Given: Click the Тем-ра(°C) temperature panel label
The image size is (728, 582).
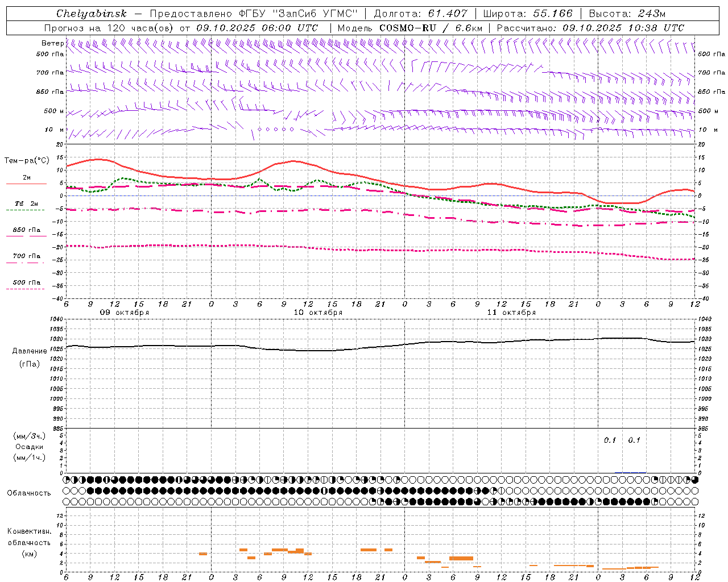Looking at the screenshot, I should pyautogui.click(x=27, y=161).
